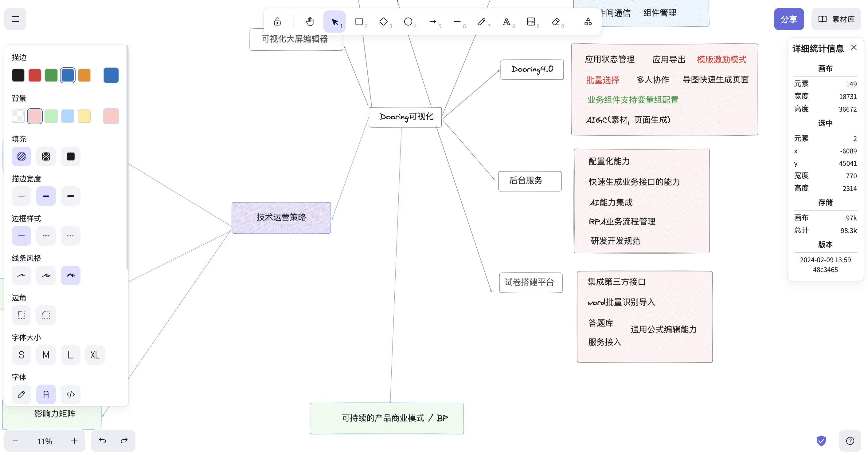Screen dimensions: 868x455
Task: Select the rectangle drawing tool
Action: [359, 21]
